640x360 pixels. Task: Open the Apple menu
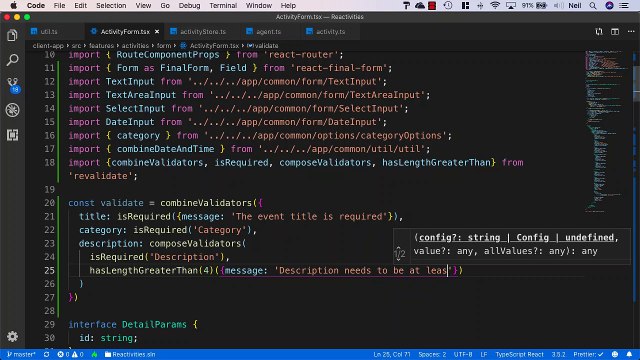click(x=13, y=5)
